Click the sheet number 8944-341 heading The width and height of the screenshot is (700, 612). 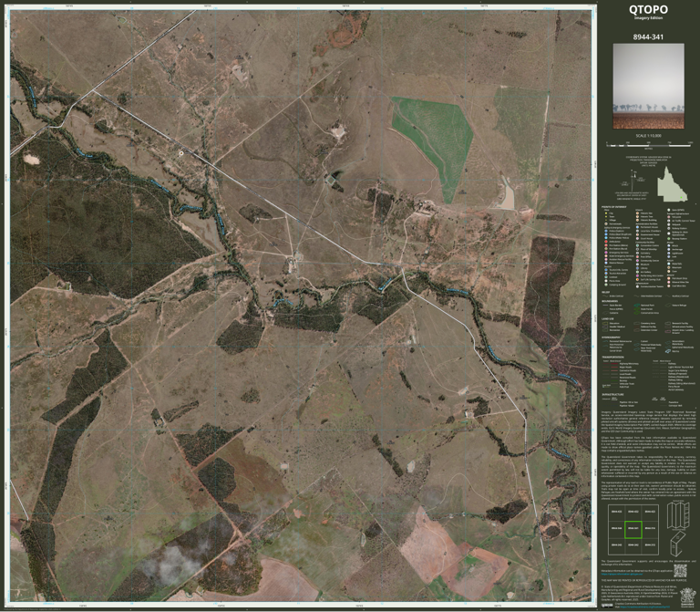[x=648, y=36]
